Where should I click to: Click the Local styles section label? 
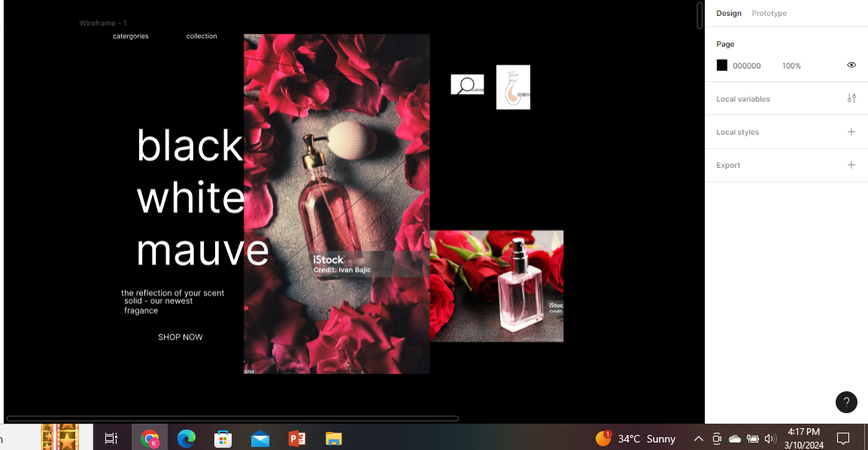(737, 132)
